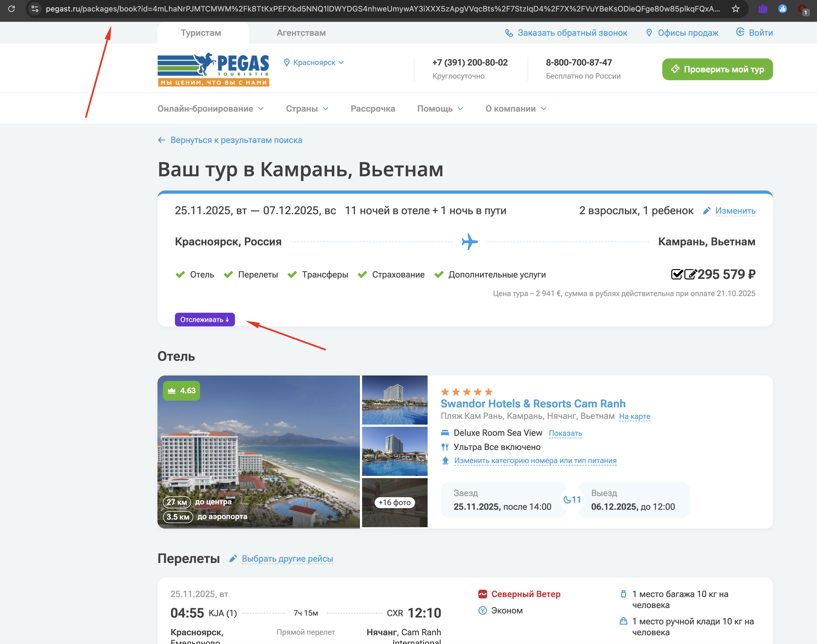Image resolution: width=817 pixels, height=644 pixels.
Task: Click the edit-square icon beside price
Action: (x=690, y=274)
